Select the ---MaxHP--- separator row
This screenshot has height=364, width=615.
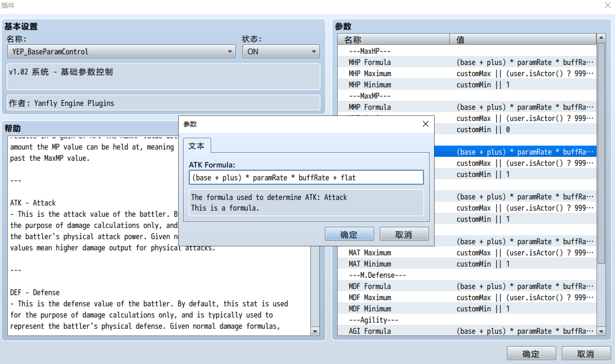tap(467, 51)
